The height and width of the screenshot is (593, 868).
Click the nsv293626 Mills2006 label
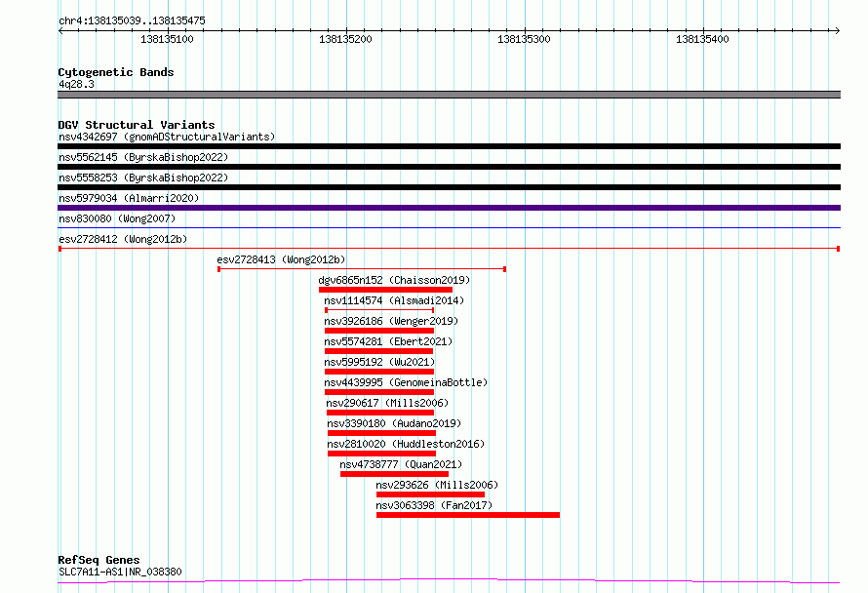tap(437, 485)
